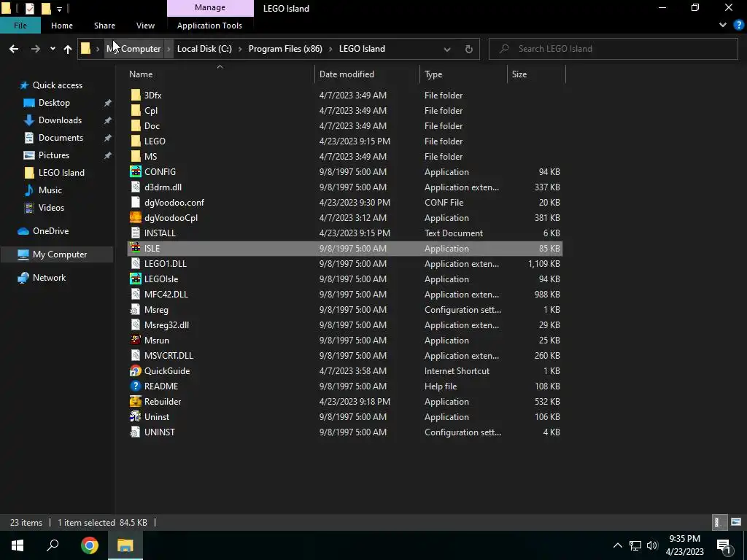Viewport: 747px width, 560px height.
Task: Open the Windows Start menu
Action: pos(18,545)
